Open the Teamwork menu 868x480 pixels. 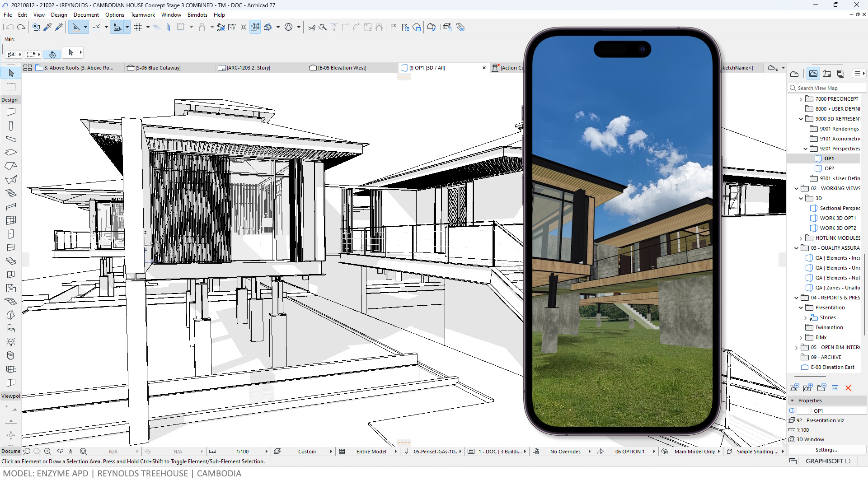[142, 15]
